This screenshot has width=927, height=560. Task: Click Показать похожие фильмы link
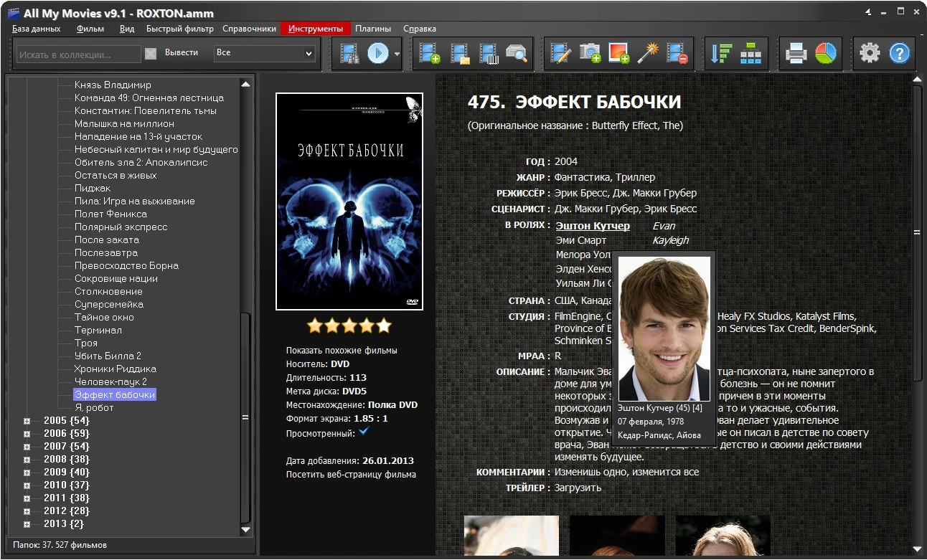point(342,351)
